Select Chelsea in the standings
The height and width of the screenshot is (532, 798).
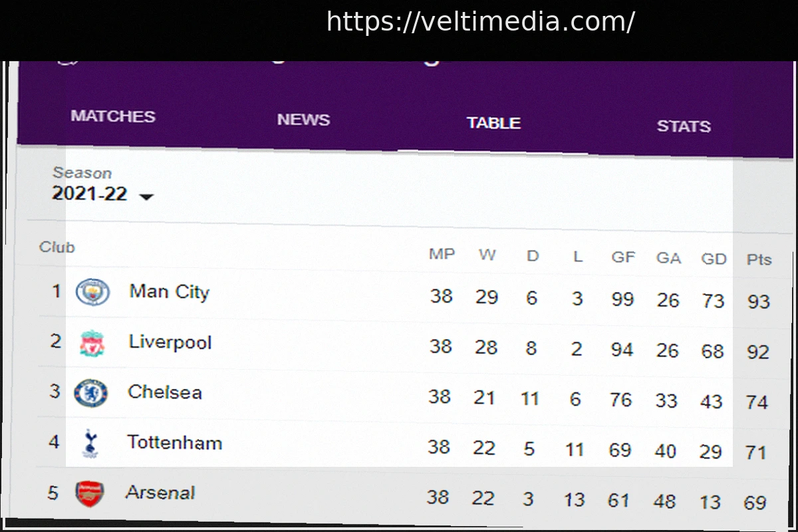point(165,392)
